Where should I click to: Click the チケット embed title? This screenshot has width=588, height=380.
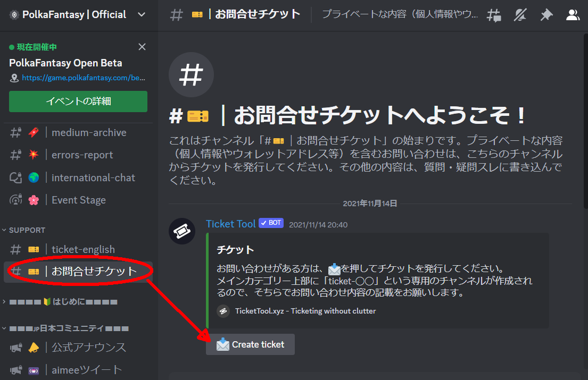tap(235, 250)
